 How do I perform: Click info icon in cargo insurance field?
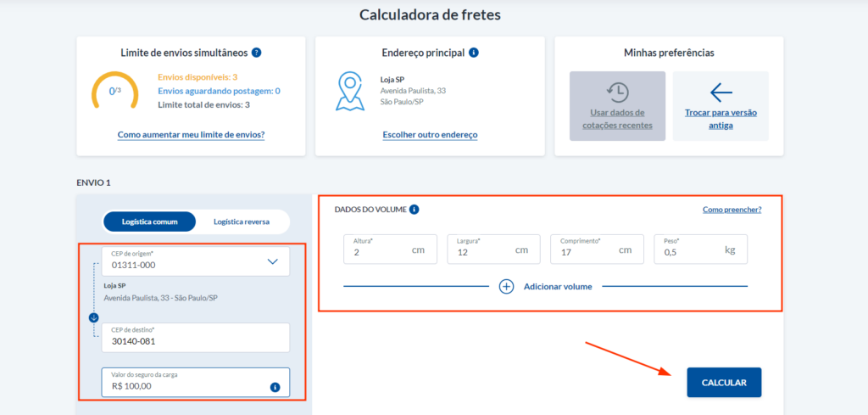275,387
